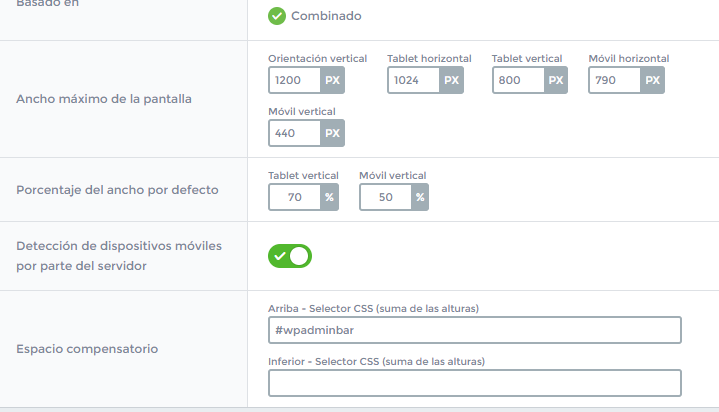The width and height of the screenshot is (719, 412).
Task: Edit Móvil vertical 440 width field
Action: [294, 133]
